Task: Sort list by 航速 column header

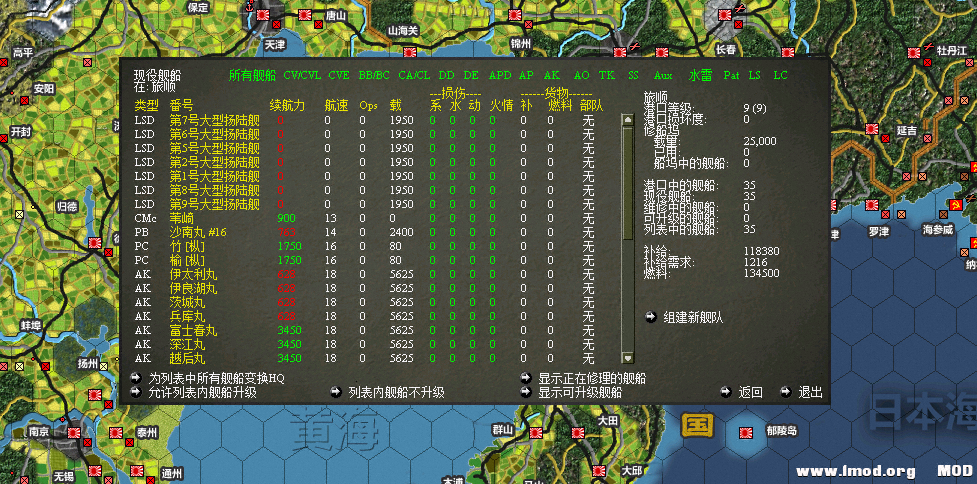Action: tap(336, 105)
